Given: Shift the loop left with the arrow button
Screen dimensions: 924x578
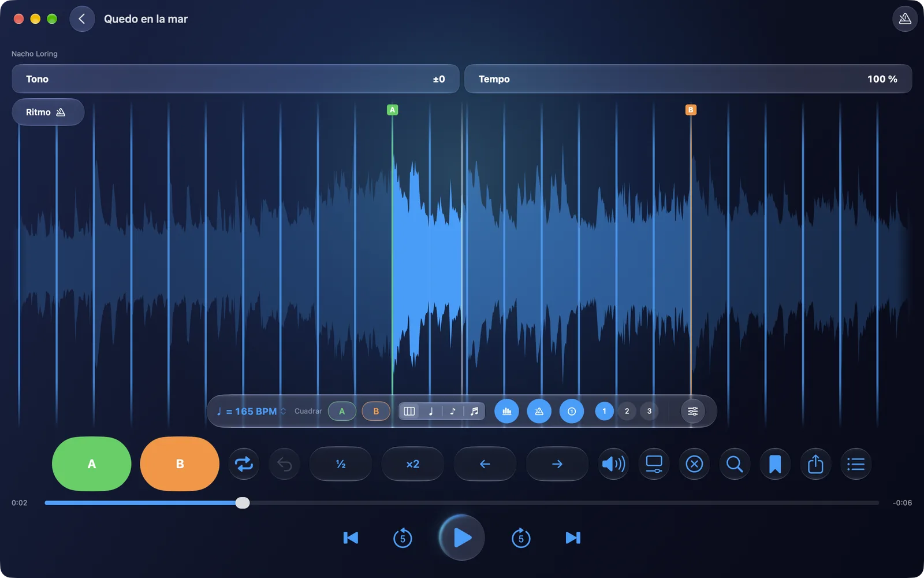Looking at the screenshot, I should coord(485,464).
